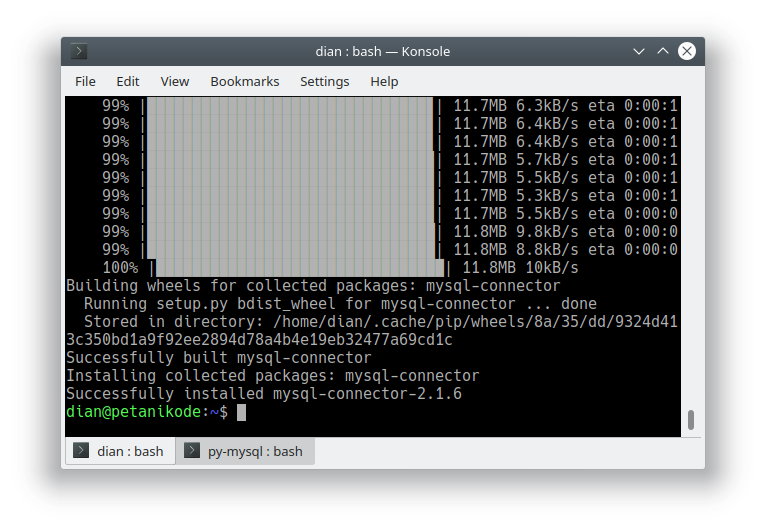The width and height of the screenshot is (766, 530).
Task: Click the 'Successfully installed mysql-connector-2.1.6' line
Action: coord(264,394)
